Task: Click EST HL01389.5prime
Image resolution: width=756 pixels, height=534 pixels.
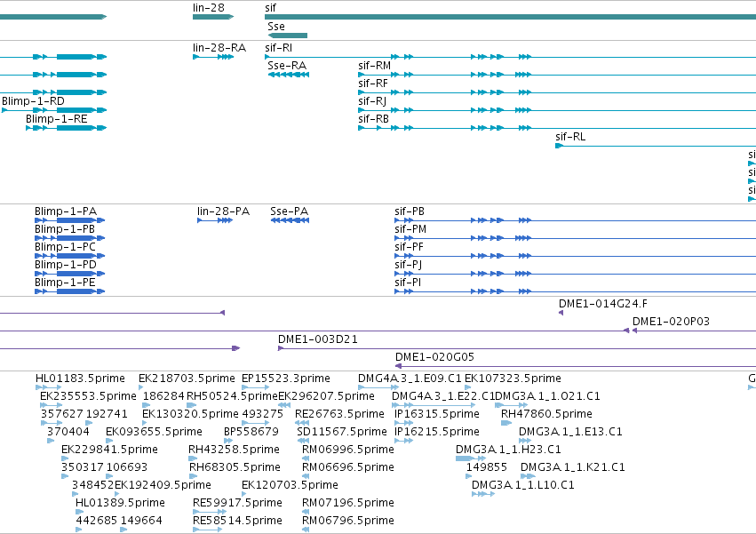Action: (x=120, y=504)
